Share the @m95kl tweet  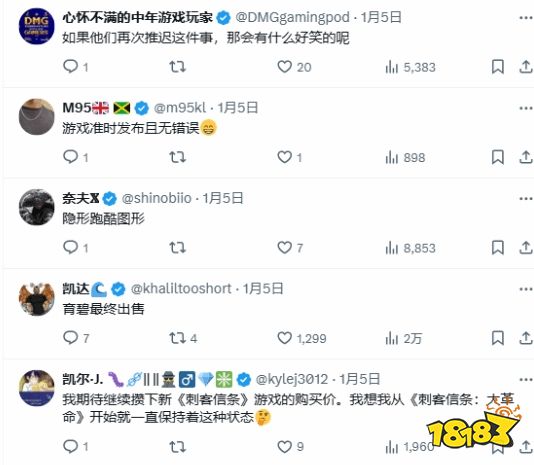coord(525,157)
